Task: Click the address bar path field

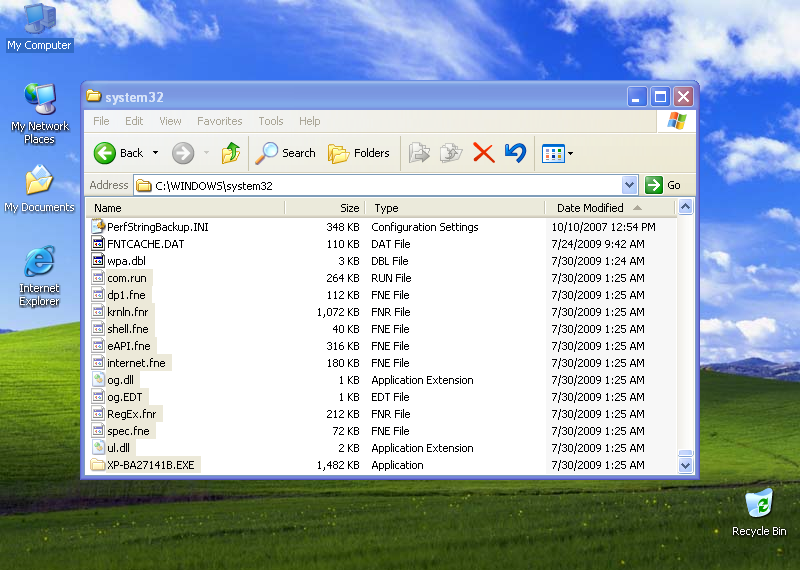Action: [x=378, y=185]
